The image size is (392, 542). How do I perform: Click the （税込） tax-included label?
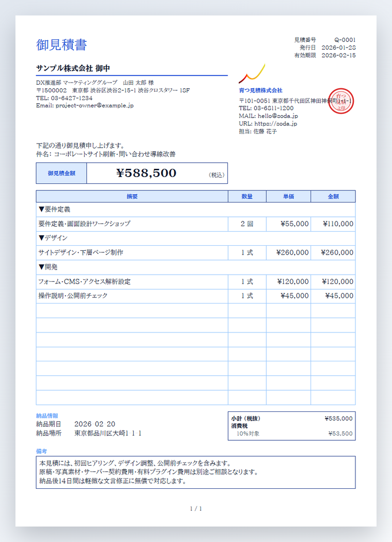point(217,175)
